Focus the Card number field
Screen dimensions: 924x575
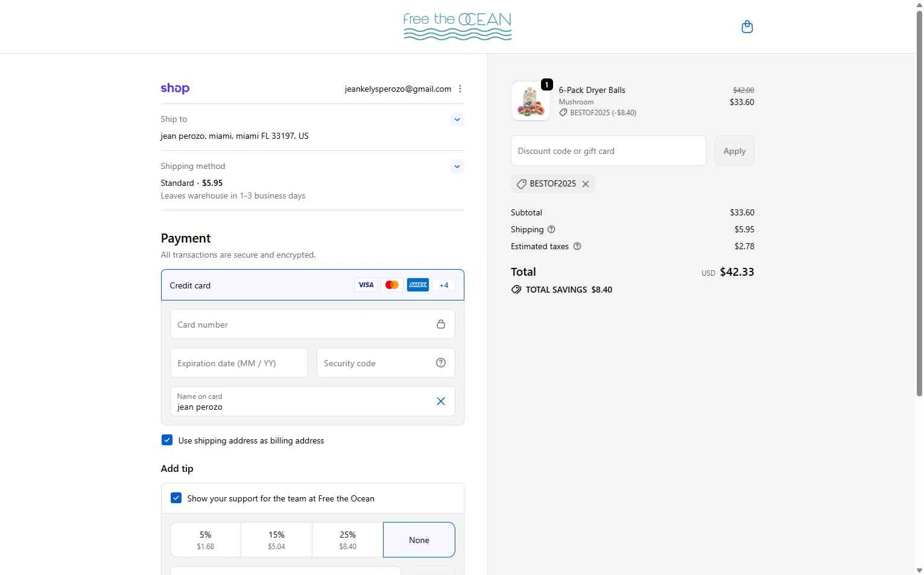(x=312, y=325)
